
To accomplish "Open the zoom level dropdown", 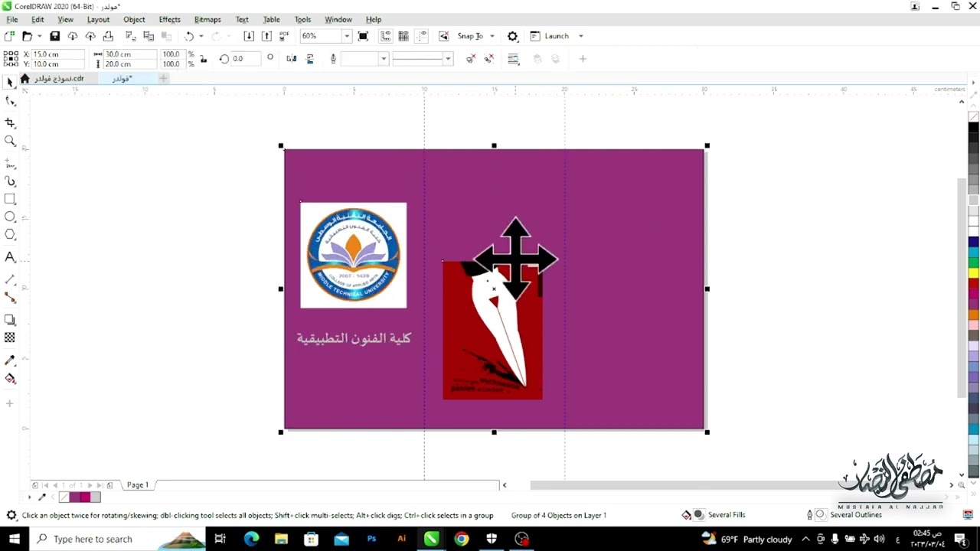I will [x=347, y=36].
